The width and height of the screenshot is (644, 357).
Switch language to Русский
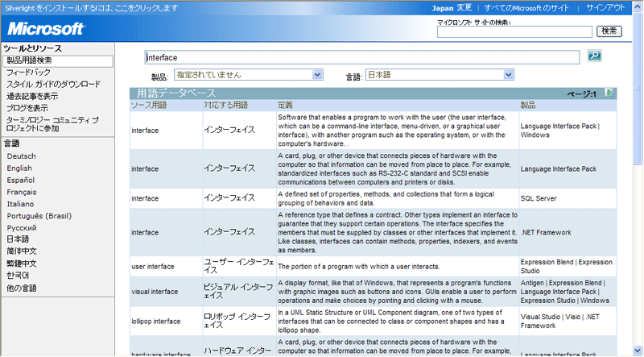(22, 228)
